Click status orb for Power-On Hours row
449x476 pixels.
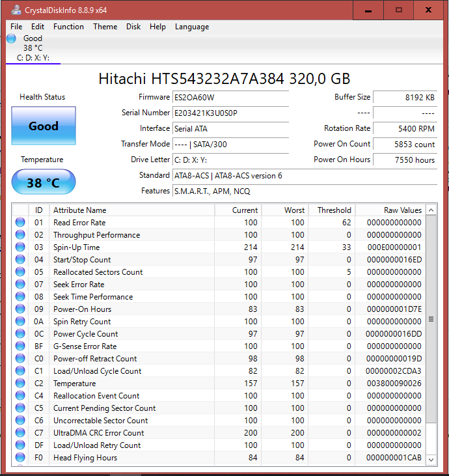(x=20, y=309)
